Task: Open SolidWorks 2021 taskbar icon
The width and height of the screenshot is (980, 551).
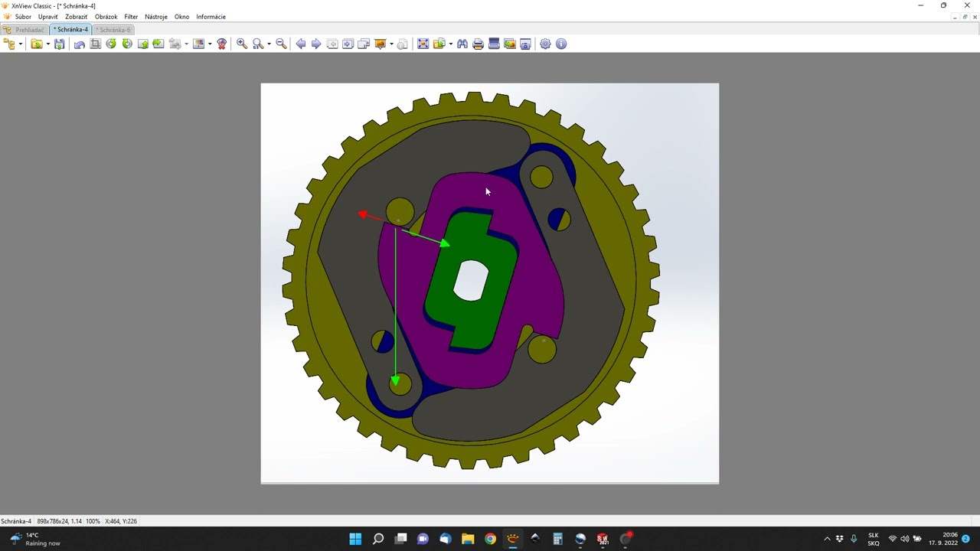Action: pyautogui.click(x=603, y=539)
